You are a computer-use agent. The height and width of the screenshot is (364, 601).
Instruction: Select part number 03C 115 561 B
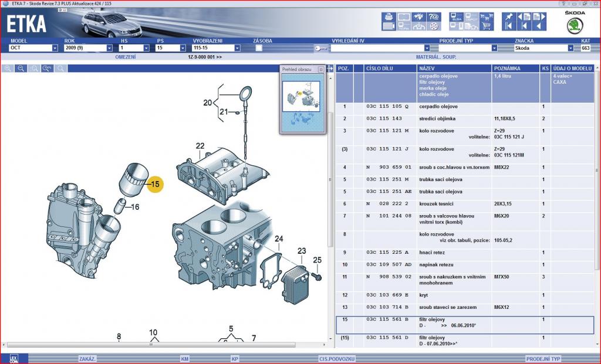coord(387,319)
